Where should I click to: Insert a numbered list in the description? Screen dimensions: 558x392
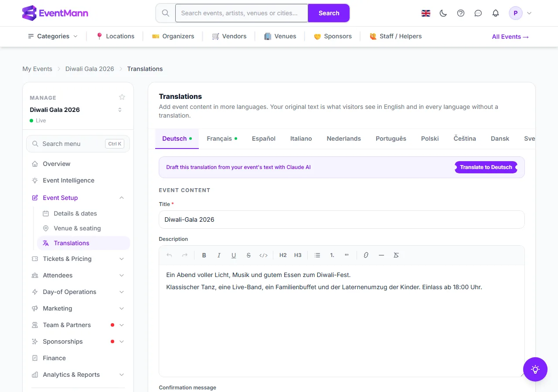(332, 255)
